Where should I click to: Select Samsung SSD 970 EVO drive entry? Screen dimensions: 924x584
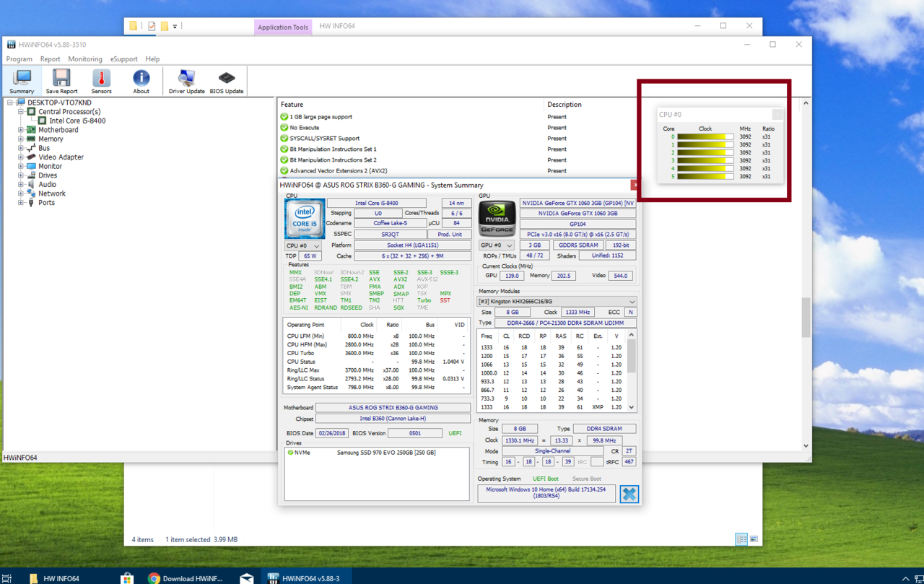[x=376, y=453]
